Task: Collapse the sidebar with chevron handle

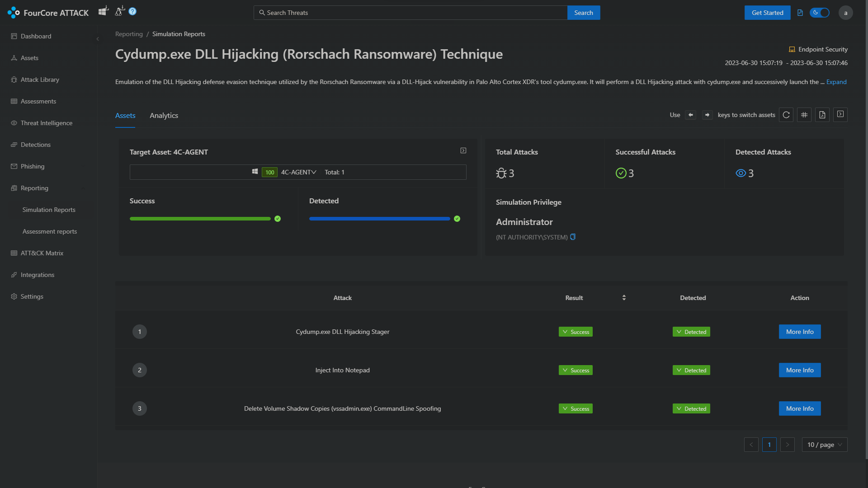Action: pos(98,39)
